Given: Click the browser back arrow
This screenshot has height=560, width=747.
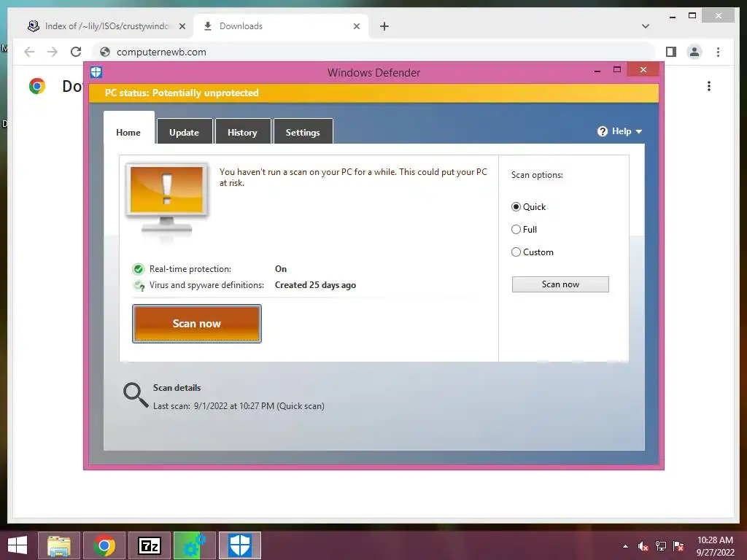Looking at the screenshot, I should [x=29, y=52].
